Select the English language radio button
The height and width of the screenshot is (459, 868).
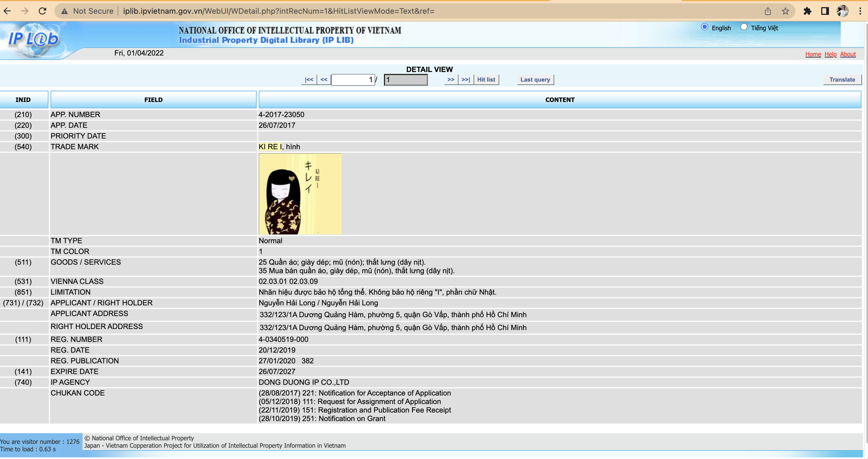(x=704, y=27)
